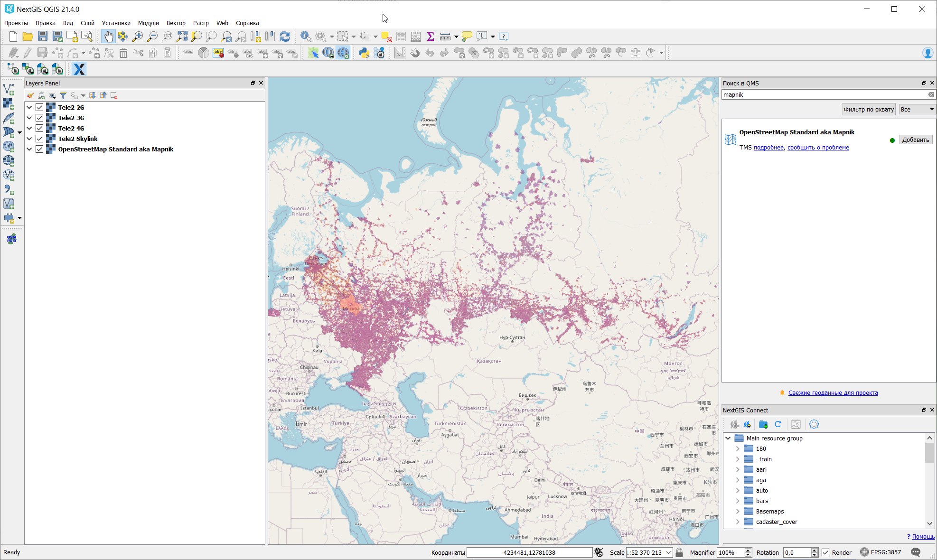This screenshot has height=560, width=937.
Task: Click the Добавить button
Action: (916, 140)
